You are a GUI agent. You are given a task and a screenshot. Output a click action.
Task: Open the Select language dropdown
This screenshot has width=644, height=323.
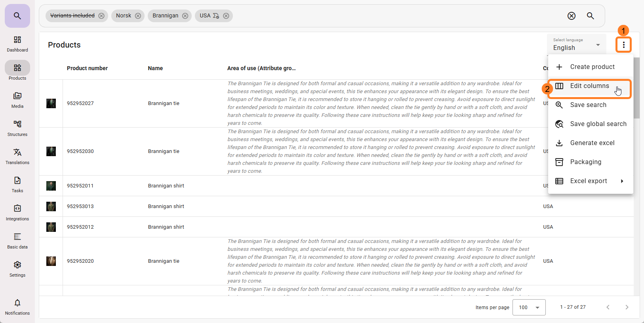click(x=576, y=45)
